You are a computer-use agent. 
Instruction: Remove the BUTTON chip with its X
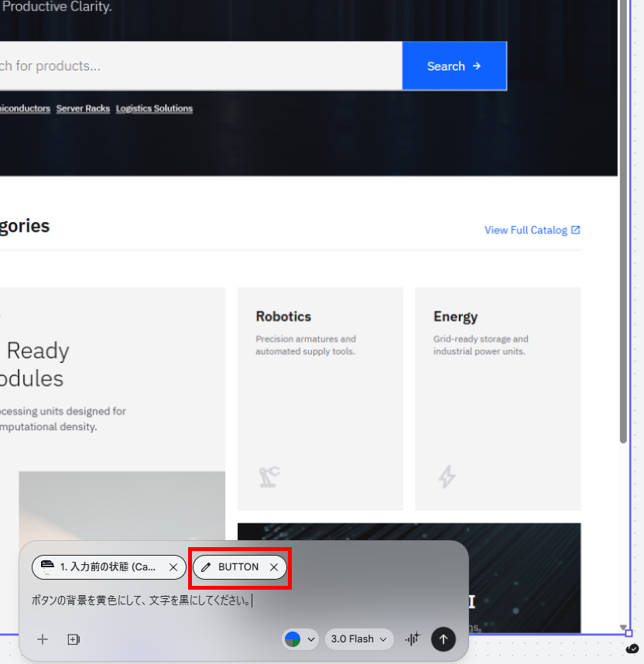274,567
